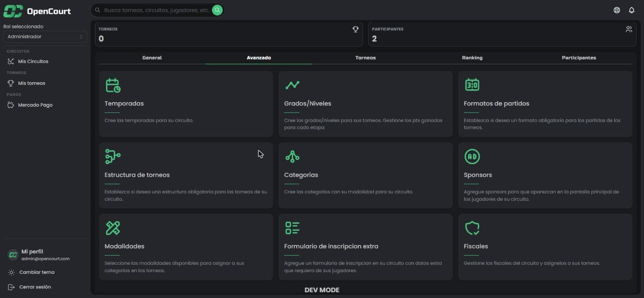This screenshot has width=644, height=298.
Task: Click the Formulario de inscripcion list icon
Action: [292, 228]
